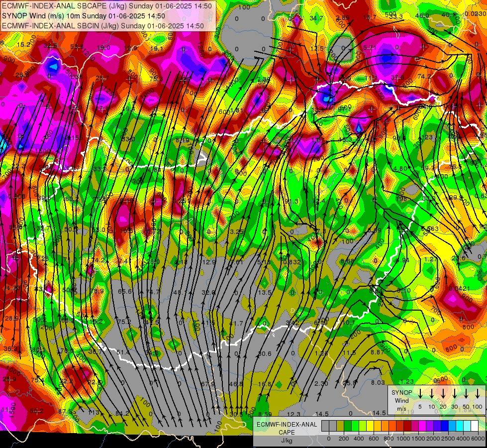
Task: Click the 200 tick label on colorbar
Action: [344, 439]
